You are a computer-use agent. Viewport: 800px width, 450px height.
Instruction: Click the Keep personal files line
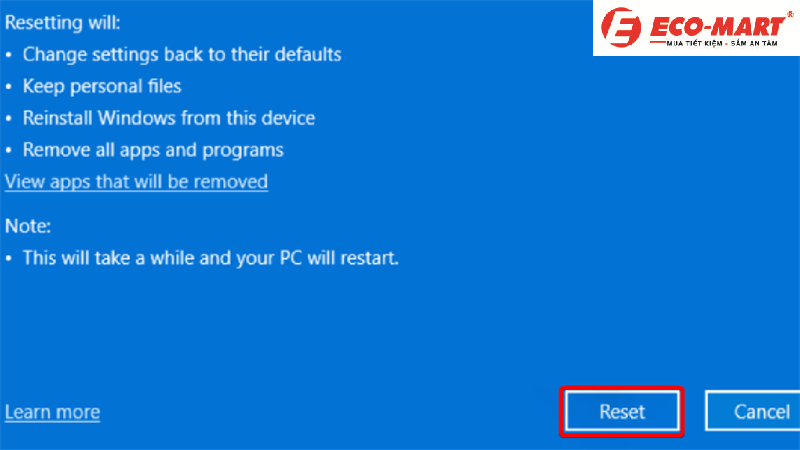pos(102,86)
